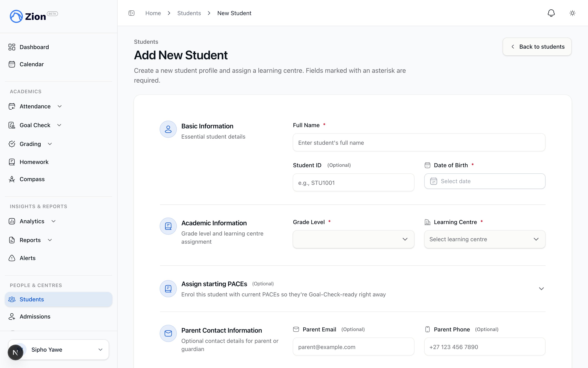Expand the Goal Check submenu chevron

coord(59,125)
